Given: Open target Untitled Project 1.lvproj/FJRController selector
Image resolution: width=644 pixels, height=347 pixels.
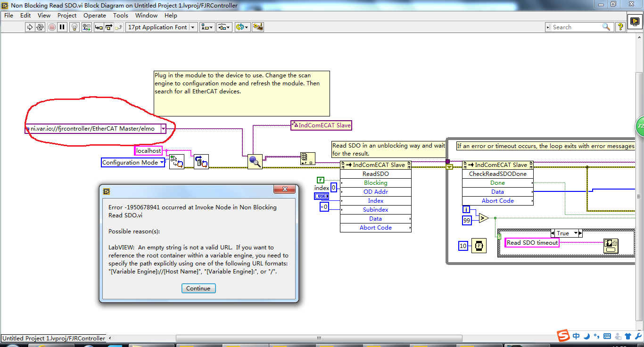Looking at the screenshot, I should [x=53, y=338].
